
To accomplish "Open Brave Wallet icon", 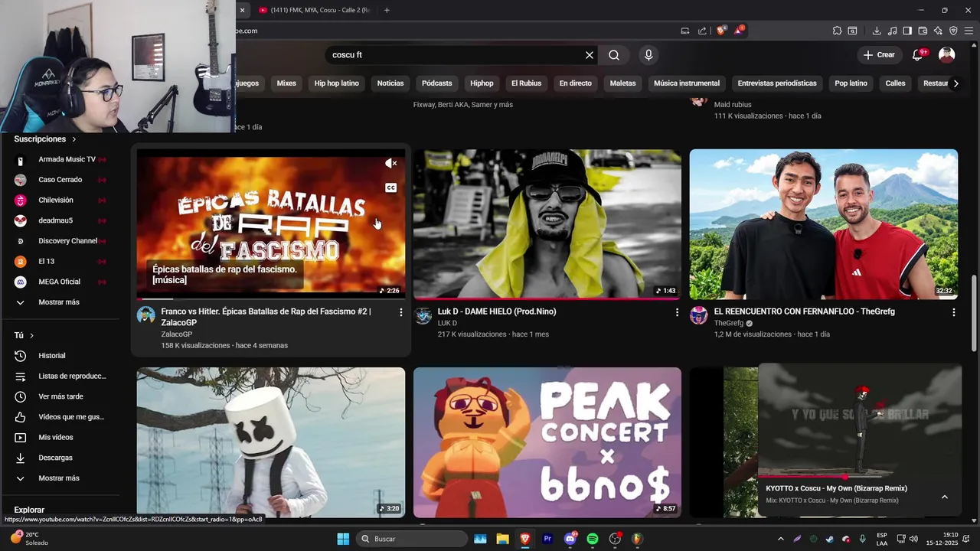I will (x=923, y=31).
